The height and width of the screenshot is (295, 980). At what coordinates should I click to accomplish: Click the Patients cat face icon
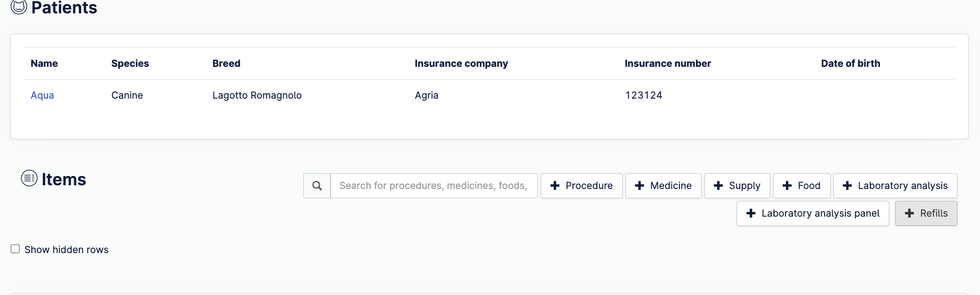click(x=19, y=7)
